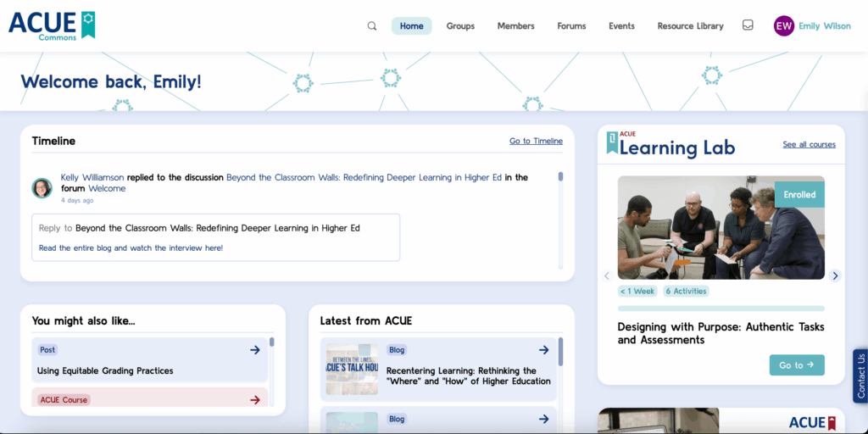Image resolution: width=868 pixels, height=434 pixels.
Task: Click the red arrow on ACUE Course card
Action: (x=254, y=400)
